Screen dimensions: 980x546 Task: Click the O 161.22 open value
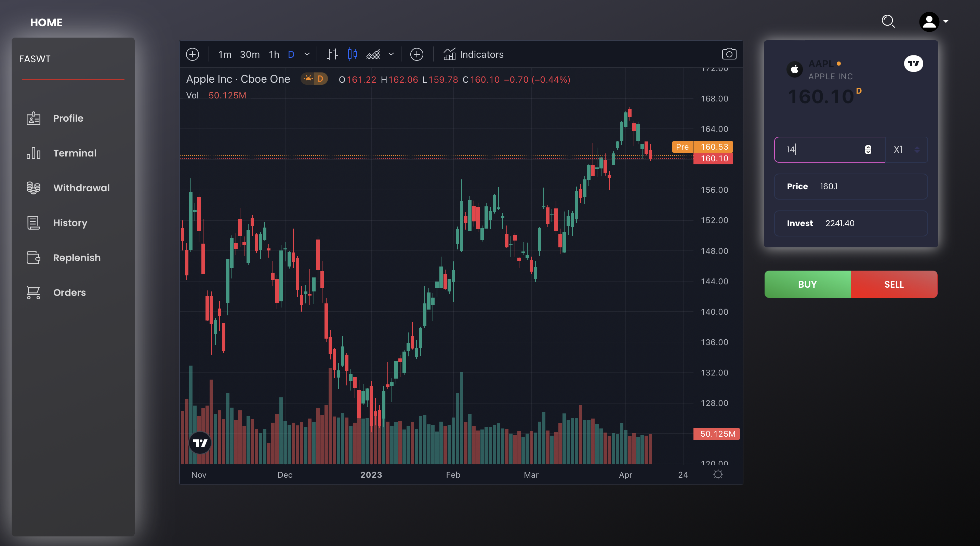tap(357, 80)
